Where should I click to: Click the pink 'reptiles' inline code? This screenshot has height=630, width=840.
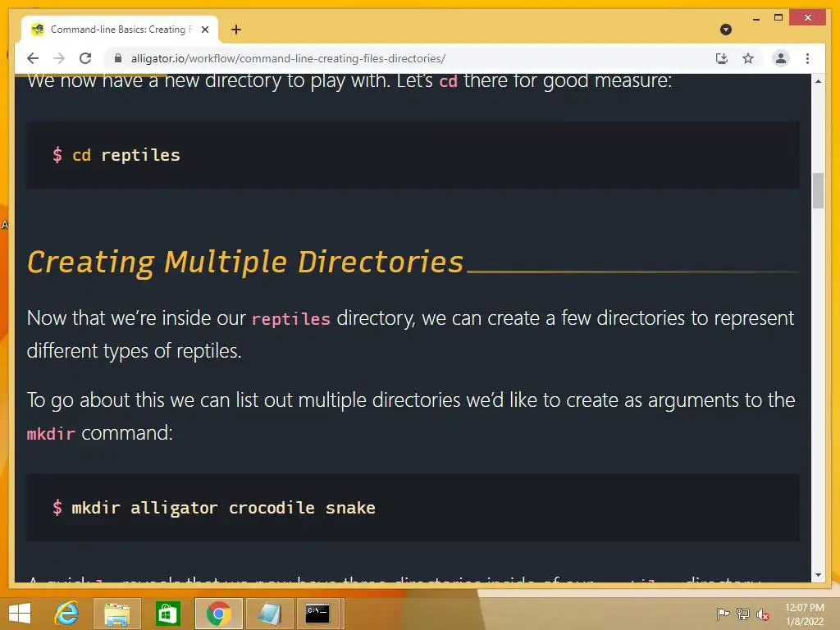coord(291,319)
